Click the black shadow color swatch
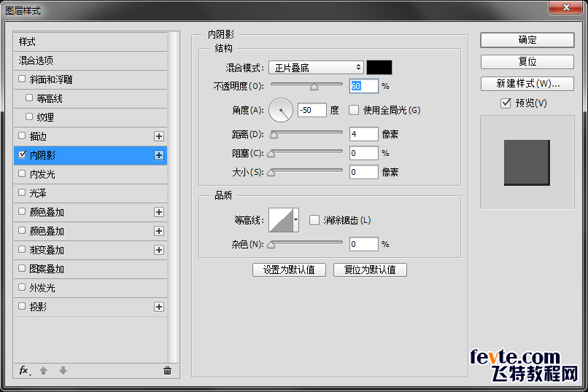The height and width of the screenshot is (392, 588). click(x=379, y=67)
